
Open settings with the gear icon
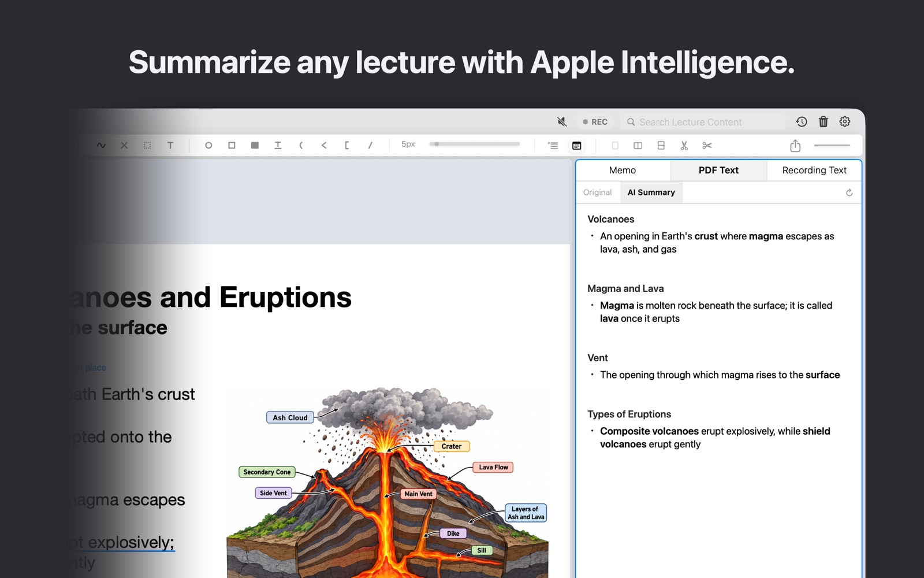pyautogui.click(x=845, y=121)
